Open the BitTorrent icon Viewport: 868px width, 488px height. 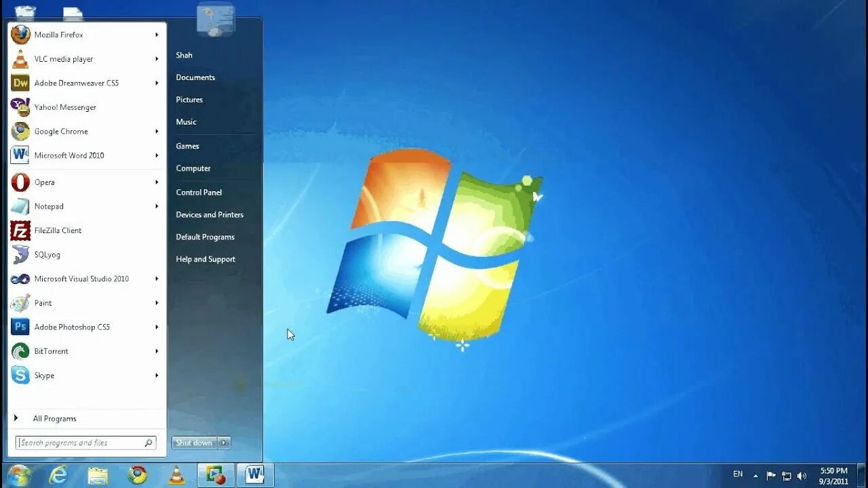20,351
